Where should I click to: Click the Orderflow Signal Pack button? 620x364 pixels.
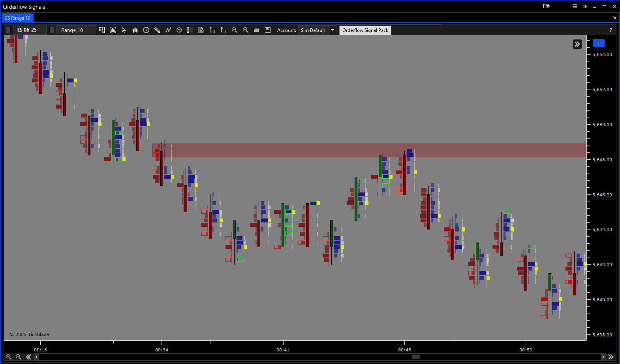coord(365,30)
